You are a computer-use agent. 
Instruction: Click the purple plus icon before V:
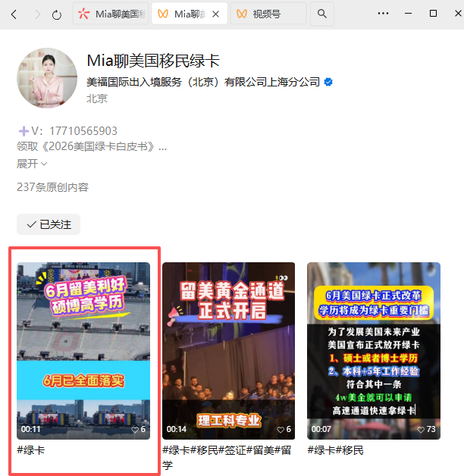[x=24, y=131]
